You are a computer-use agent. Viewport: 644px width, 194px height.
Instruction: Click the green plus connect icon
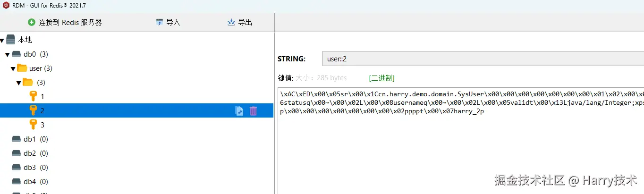(x=32, y=22)
